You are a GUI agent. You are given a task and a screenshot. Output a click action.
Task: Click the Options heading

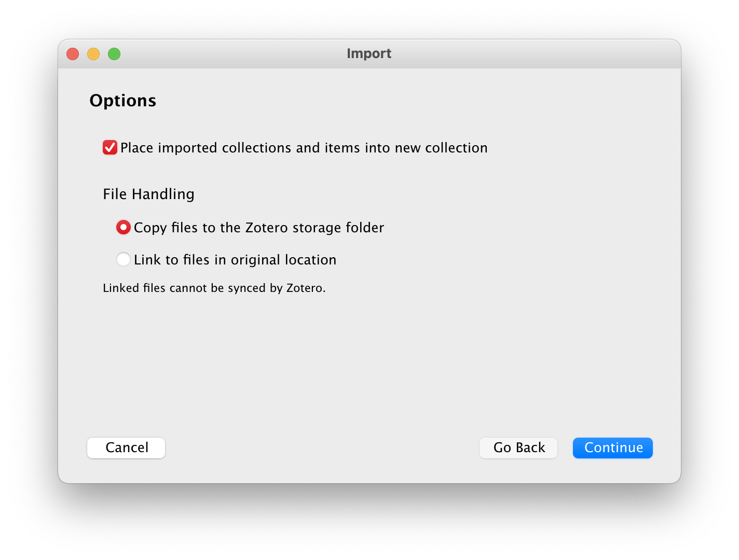coord(123,100)
